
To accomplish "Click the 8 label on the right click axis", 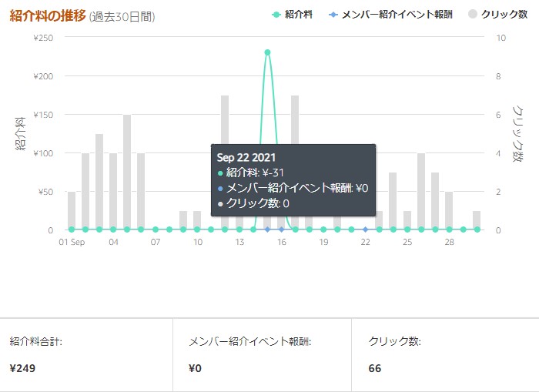I will pos(498,76).
